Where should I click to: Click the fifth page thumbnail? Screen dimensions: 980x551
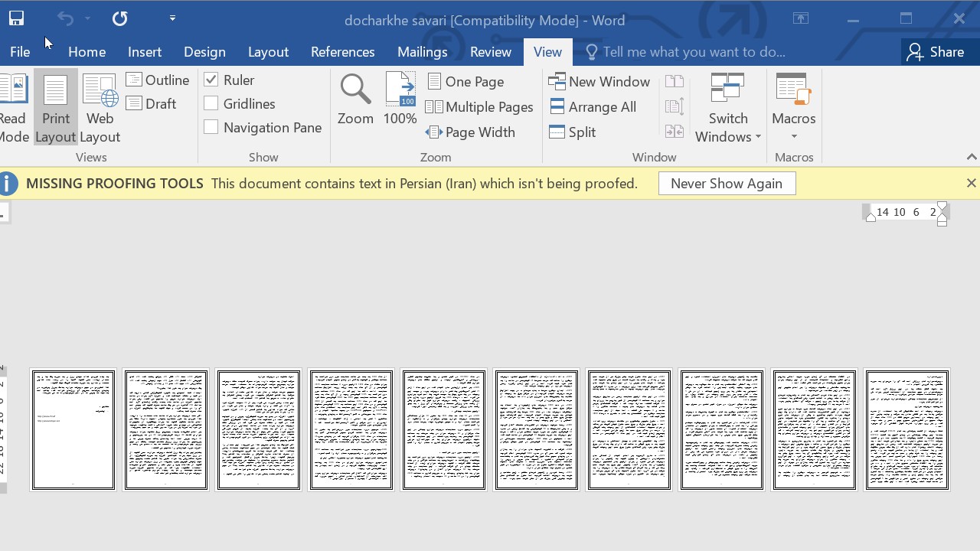444,430
